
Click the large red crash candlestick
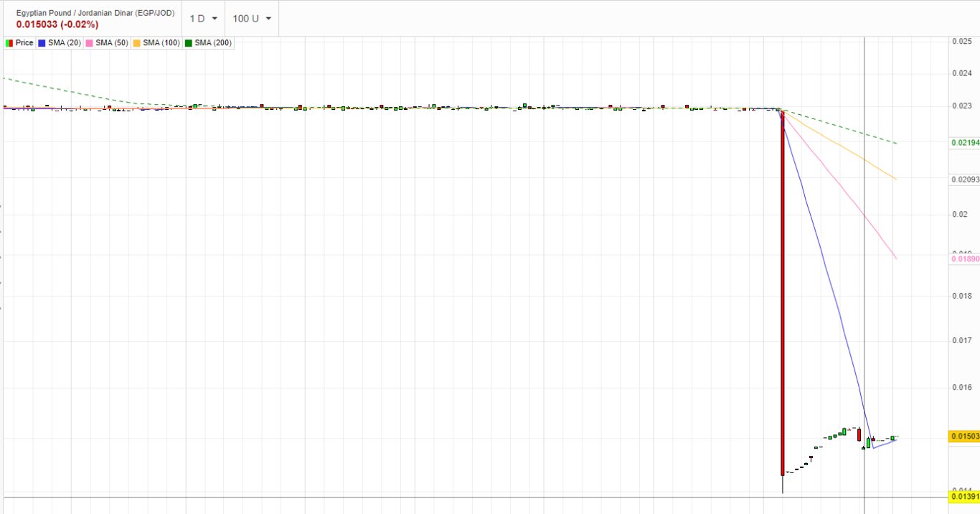click(x=782, y=292)
